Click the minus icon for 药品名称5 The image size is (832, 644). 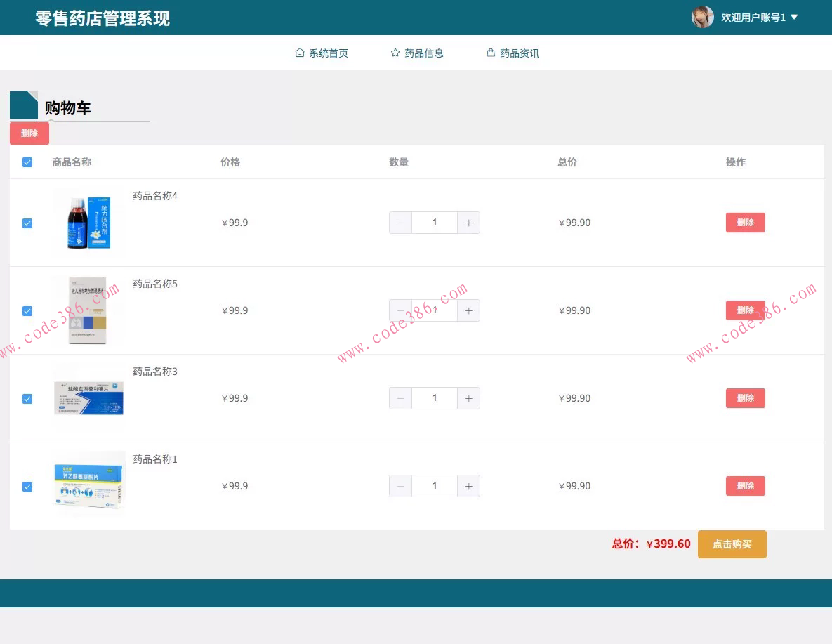coord(400,310)
